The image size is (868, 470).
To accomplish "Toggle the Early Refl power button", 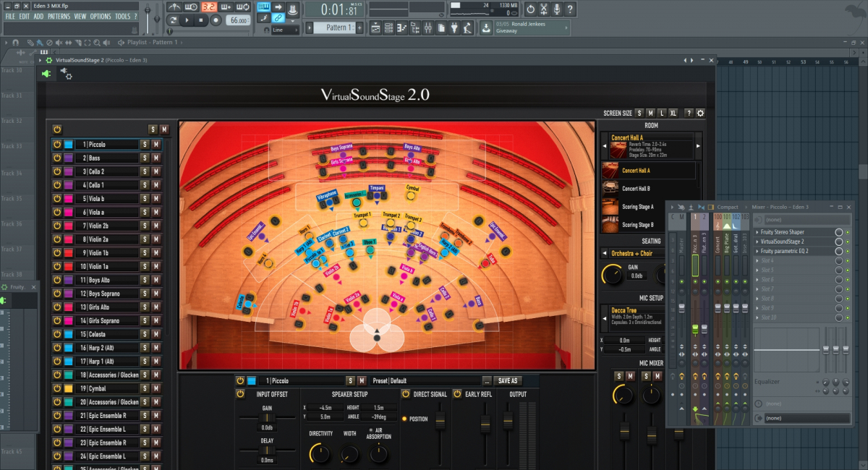I will tap(457, 394).
